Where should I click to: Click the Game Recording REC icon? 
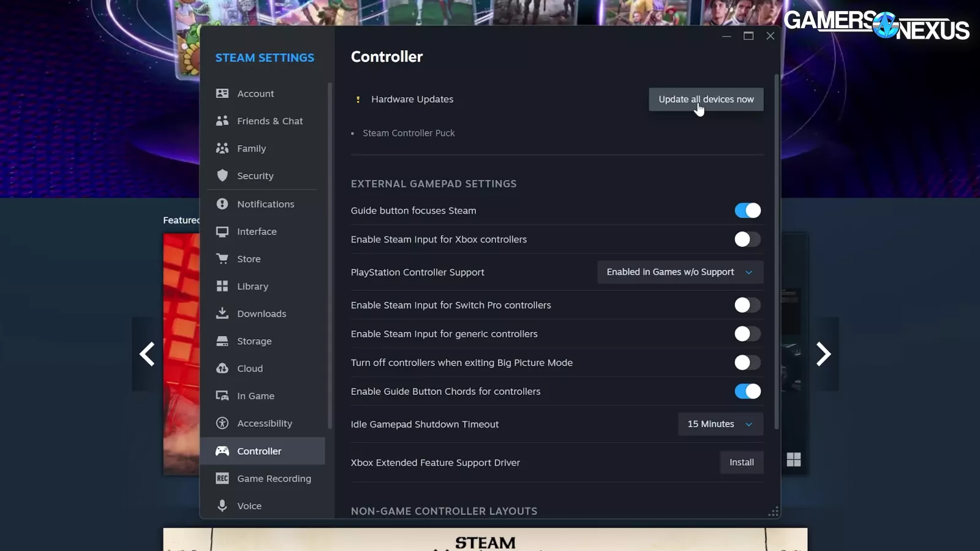tap(222, 478)
